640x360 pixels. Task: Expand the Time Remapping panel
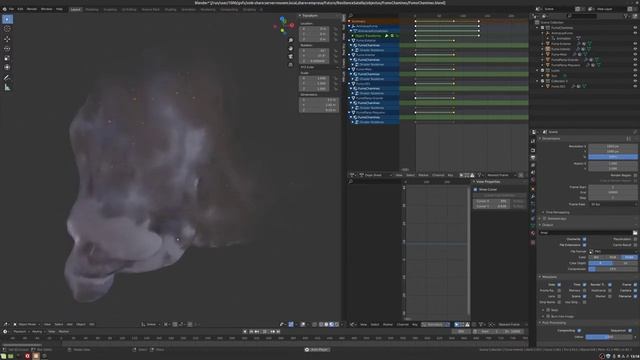click(543, 213)
